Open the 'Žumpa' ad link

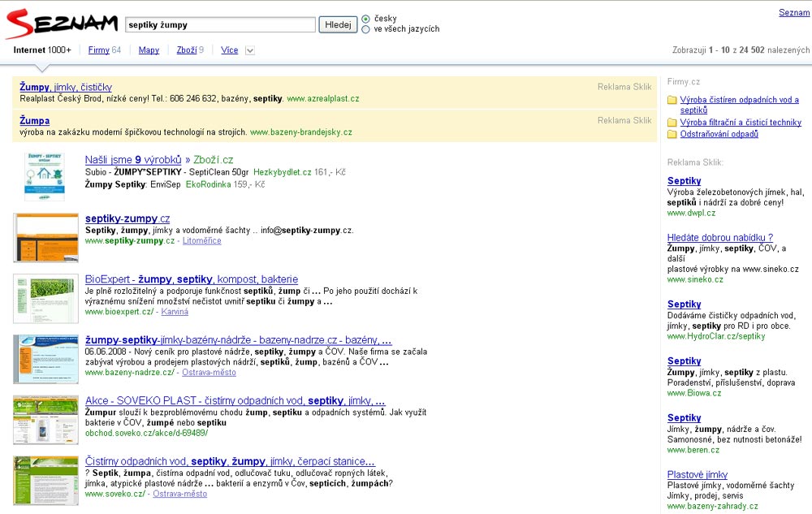tap(35, 120)
